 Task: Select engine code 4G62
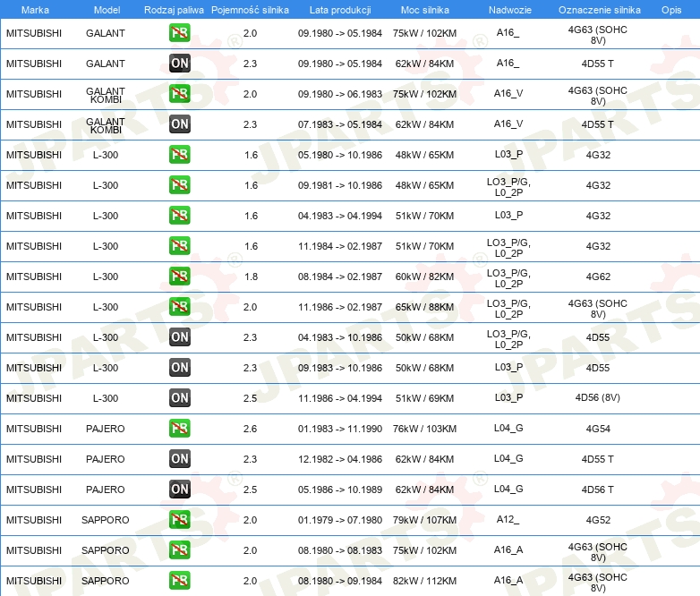point(598,277)
